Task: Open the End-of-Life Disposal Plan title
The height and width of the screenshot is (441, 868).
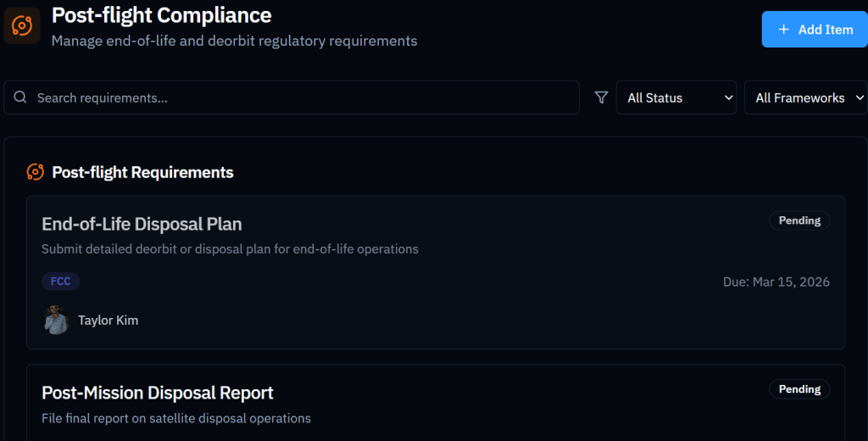Action: (142, 224)
